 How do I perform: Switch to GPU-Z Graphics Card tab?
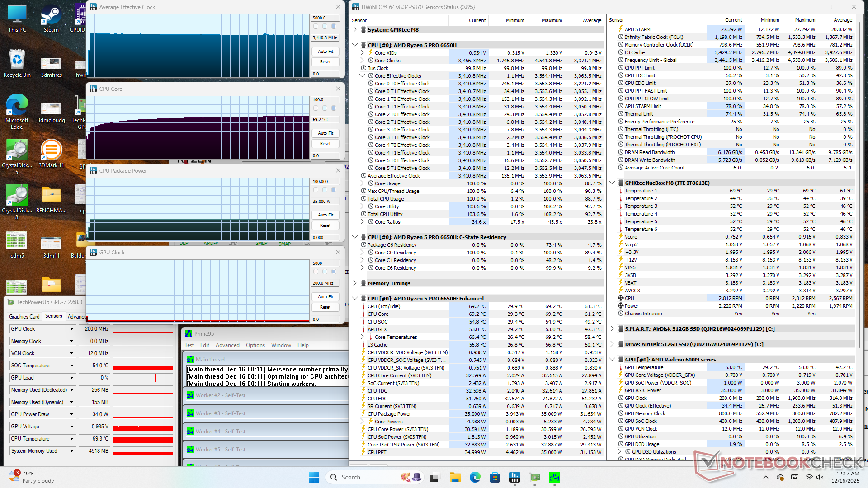click(x=24, y=316)
